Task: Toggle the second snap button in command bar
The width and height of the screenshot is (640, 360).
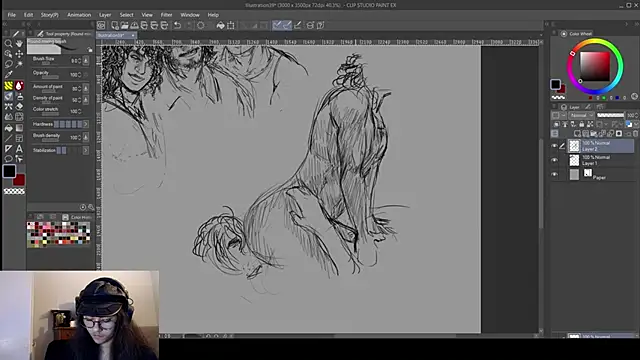Action: [287, 25]
